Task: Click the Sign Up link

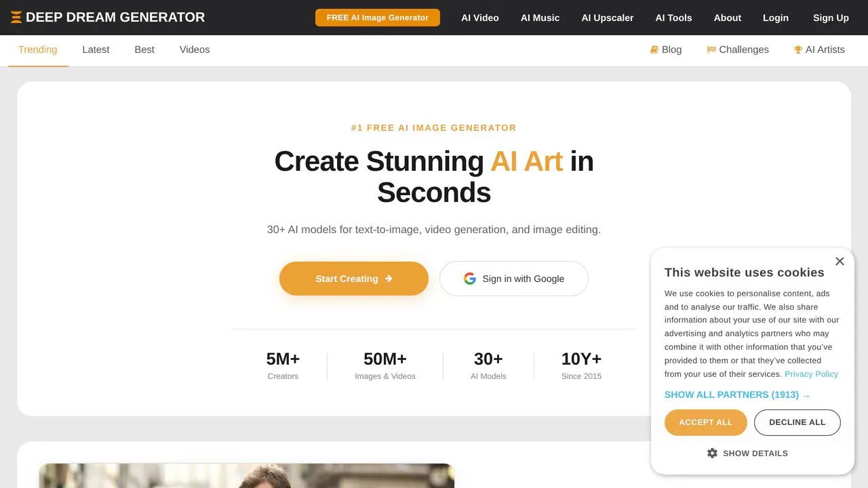Action: click(831, 18)
